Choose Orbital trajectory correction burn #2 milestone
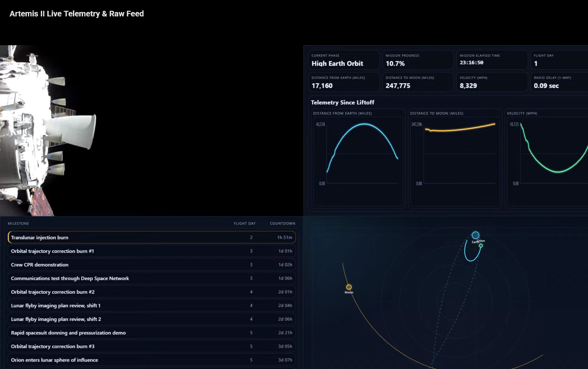 tap(151, 292)
